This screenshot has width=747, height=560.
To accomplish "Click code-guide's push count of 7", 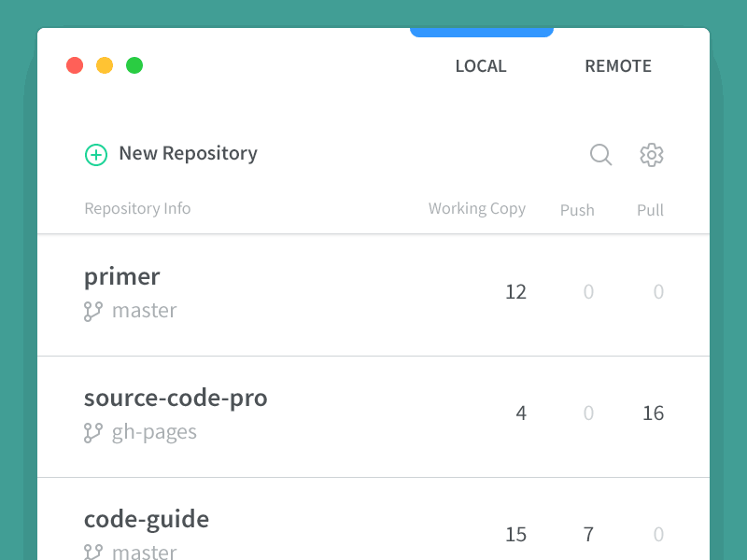I will coord(588,535).
